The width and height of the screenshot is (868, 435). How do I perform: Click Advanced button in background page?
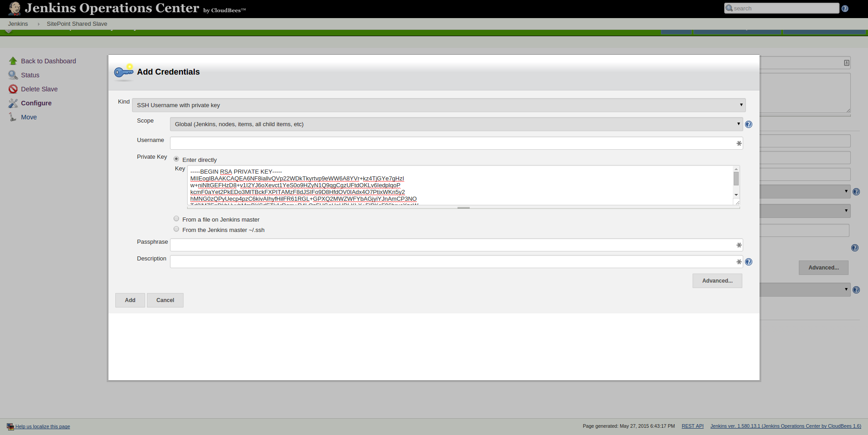(824, 268)
